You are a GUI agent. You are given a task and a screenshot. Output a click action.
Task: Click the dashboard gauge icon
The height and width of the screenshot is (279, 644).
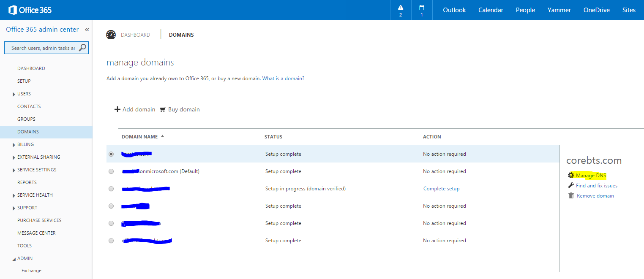tap(111, 35)
